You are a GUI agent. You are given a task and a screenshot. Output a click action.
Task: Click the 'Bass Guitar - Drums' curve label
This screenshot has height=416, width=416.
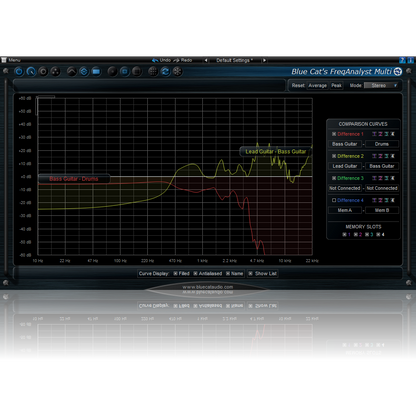pos(74,179)
